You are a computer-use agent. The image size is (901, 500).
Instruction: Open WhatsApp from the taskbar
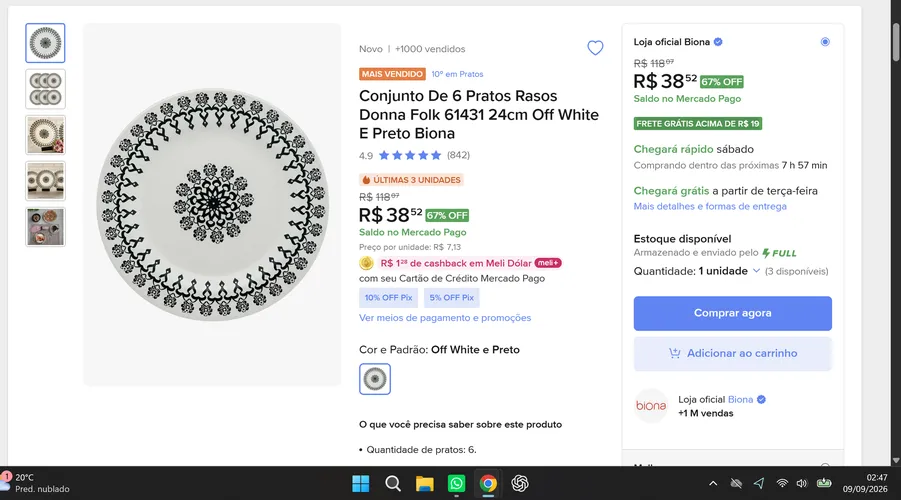pyautogui.click(x=456, y=483)
